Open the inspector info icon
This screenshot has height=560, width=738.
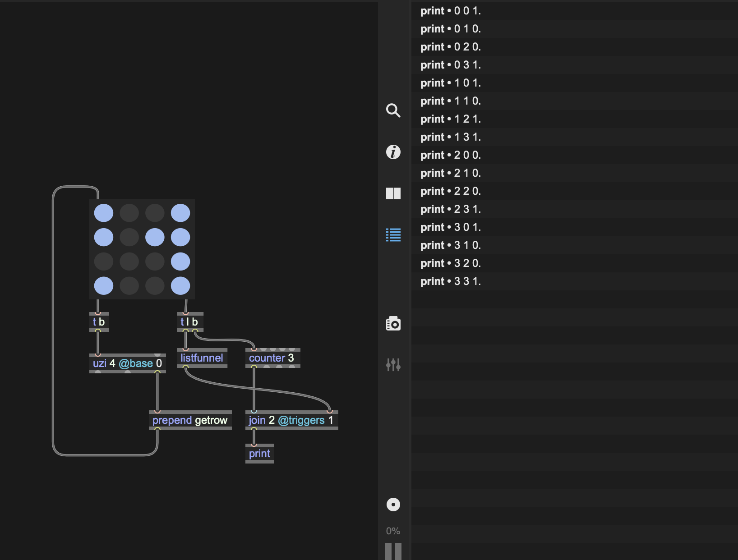tap(393, 152)
